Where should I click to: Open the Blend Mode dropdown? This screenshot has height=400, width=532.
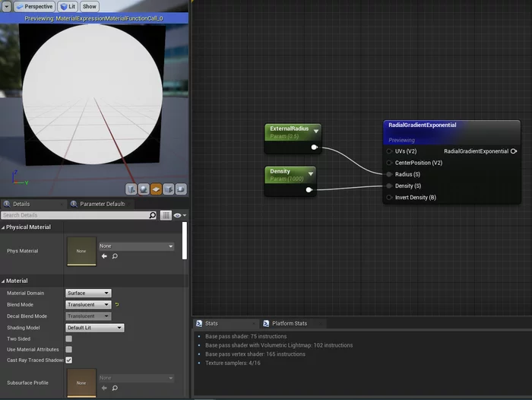click(88, 305)
